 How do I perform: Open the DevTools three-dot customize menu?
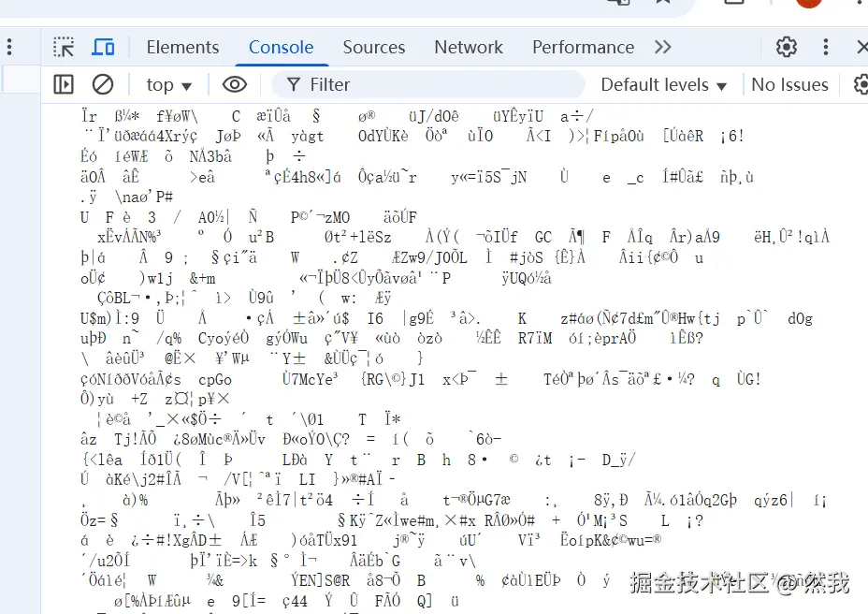point(826,47)
